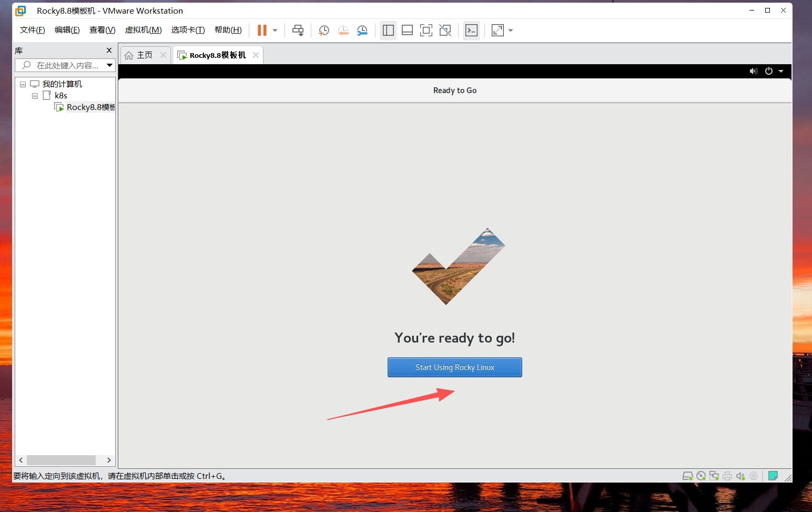Screen dimensions: 812x512
Task: Select the k8s folder in the library
Action: (x=61, y=96)
